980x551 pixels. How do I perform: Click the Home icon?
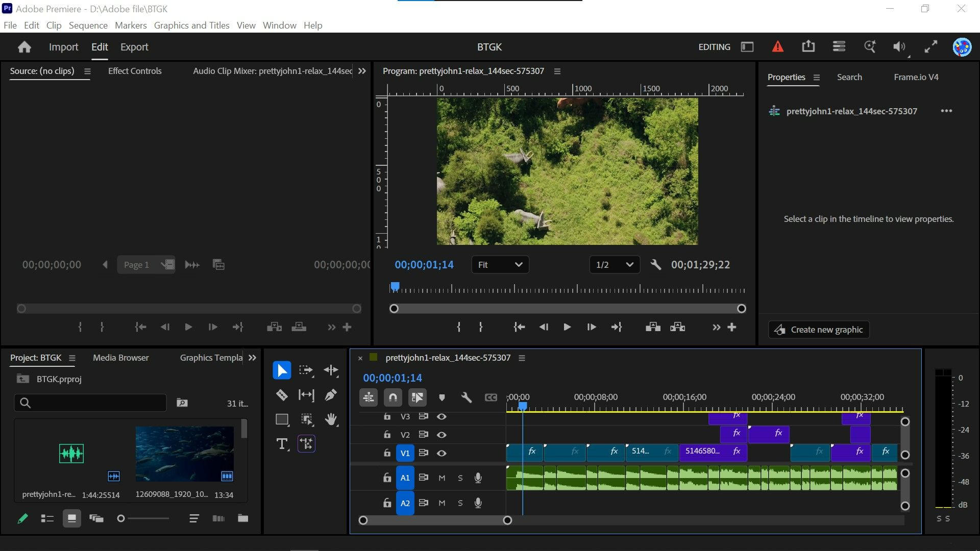click(x=24, y=47)
